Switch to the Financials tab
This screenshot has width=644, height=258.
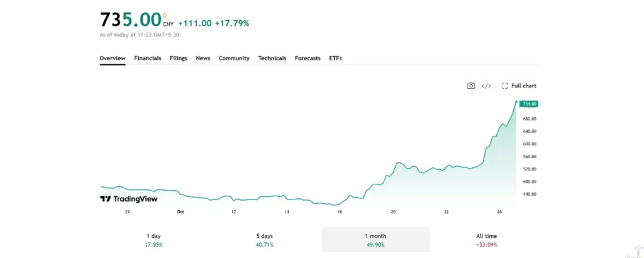click(148, 59)
